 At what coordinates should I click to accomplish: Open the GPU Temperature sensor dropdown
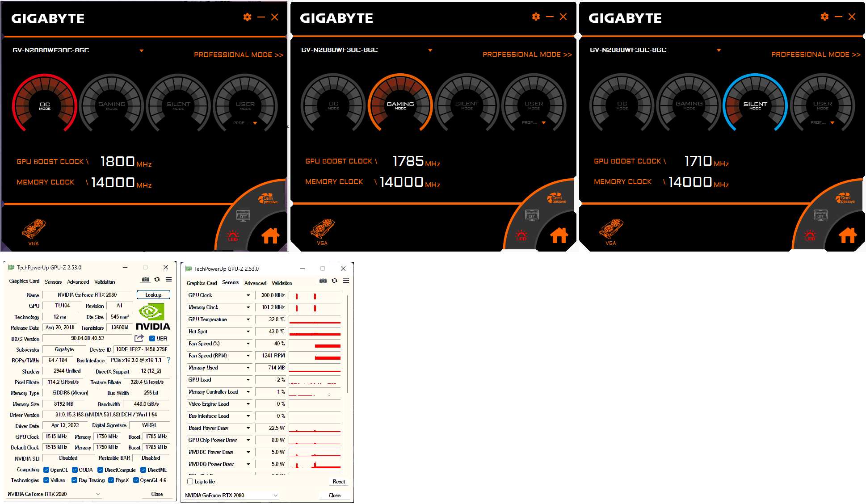pos(248,319)
